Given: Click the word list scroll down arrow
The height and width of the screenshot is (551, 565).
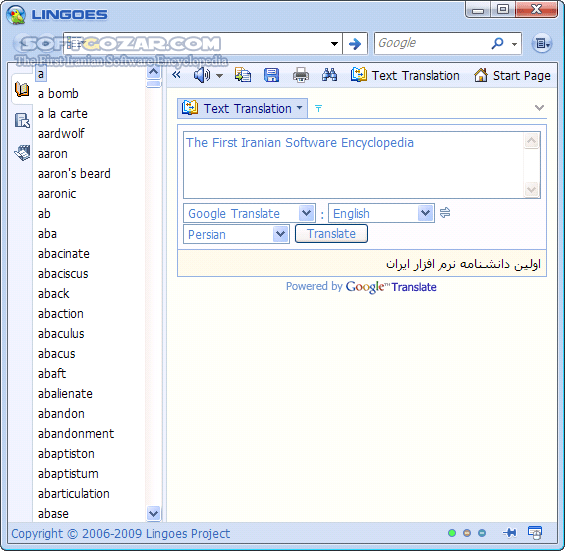Looking at the screenshot, I should tap(154, 513).
